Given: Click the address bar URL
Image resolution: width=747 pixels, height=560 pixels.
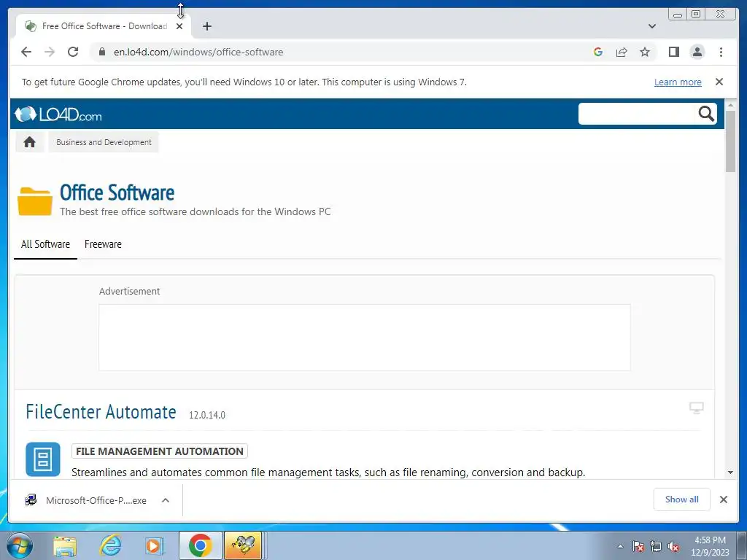Looking at the screenshot, I should pyautogui.click(x=198, y=52).
